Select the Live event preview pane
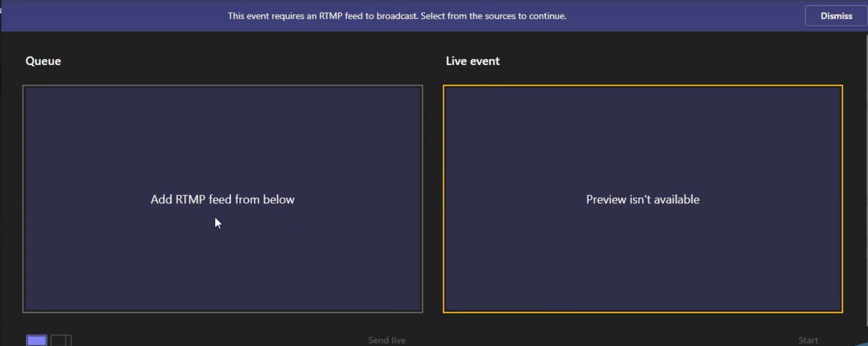Viewport: 868px width, 346px height. pyautogui.click(x=643, y=199)
